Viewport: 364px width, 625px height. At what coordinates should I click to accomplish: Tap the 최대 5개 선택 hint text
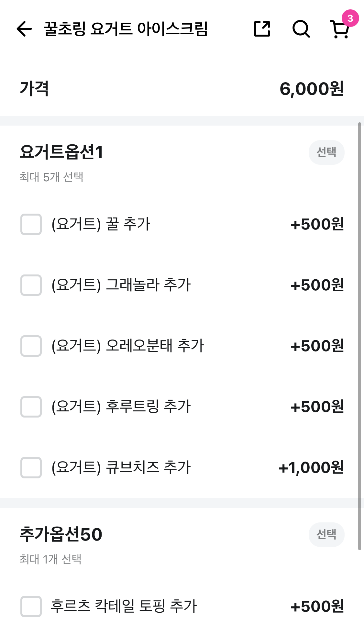[x=51, y=177]
